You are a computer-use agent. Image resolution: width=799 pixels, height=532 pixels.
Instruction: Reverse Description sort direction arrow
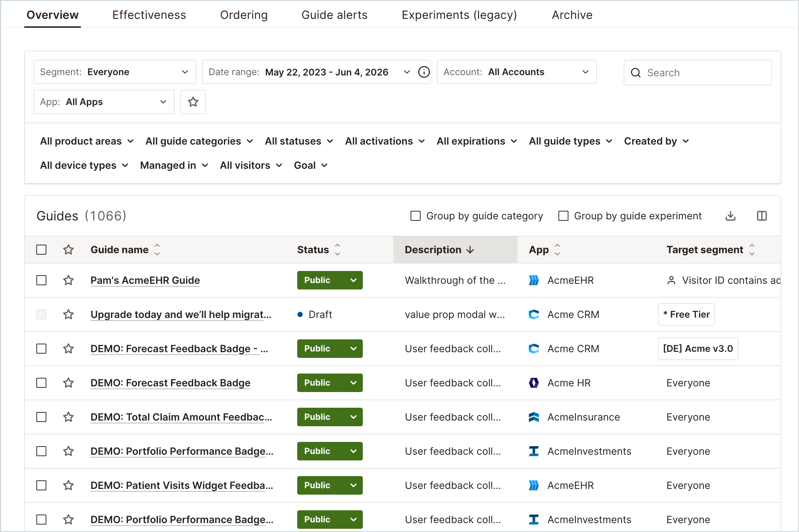click(470, 250)
